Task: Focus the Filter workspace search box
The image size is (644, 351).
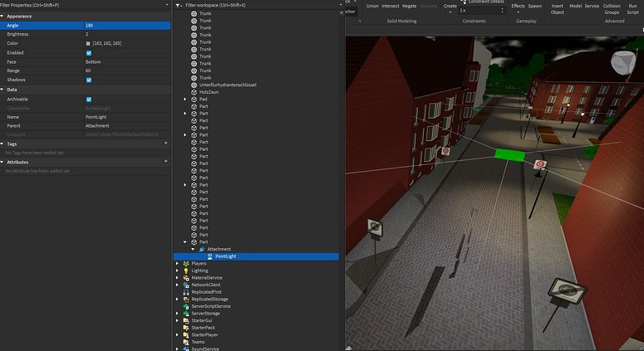Action: tap(261, 5)
